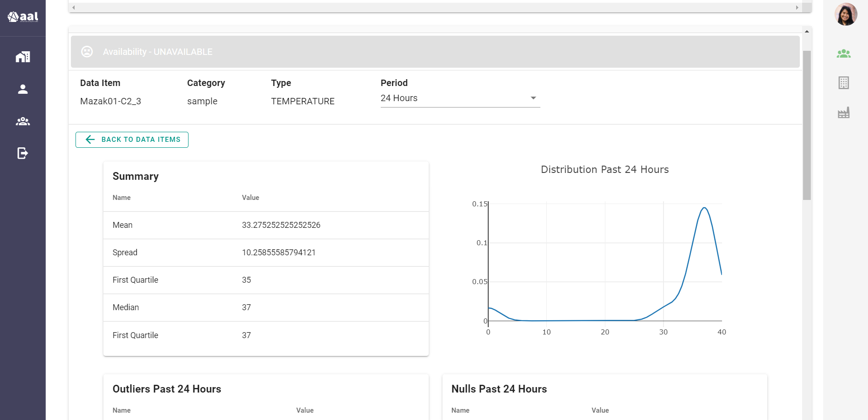Click the Value header in Summary table

click(250, 198)
